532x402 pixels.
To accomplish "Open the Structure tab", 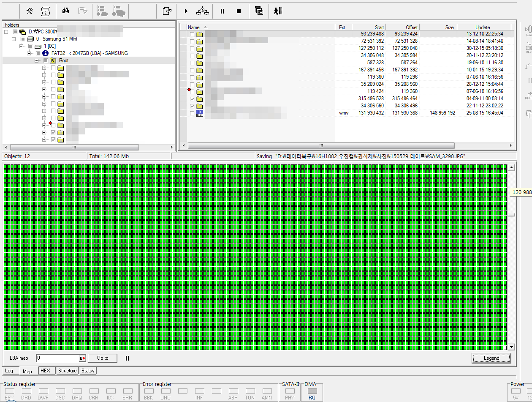I will [67, 371].
